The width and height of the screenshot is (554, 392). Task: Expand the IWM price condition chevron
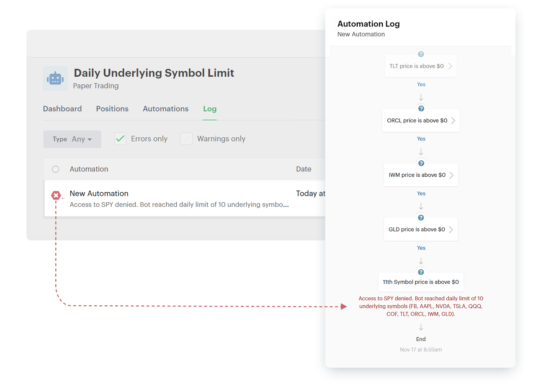tap(451, 175)
